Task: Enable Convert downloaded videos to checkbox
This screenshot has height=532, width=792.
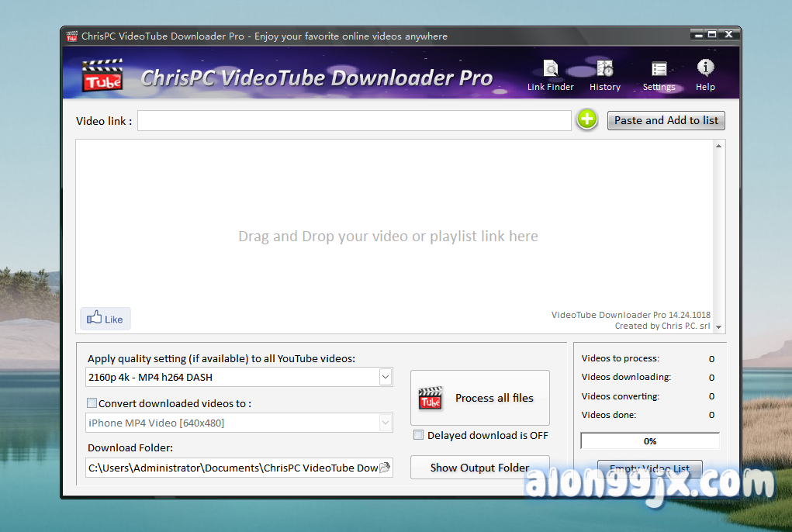Action: coord(92,403)
